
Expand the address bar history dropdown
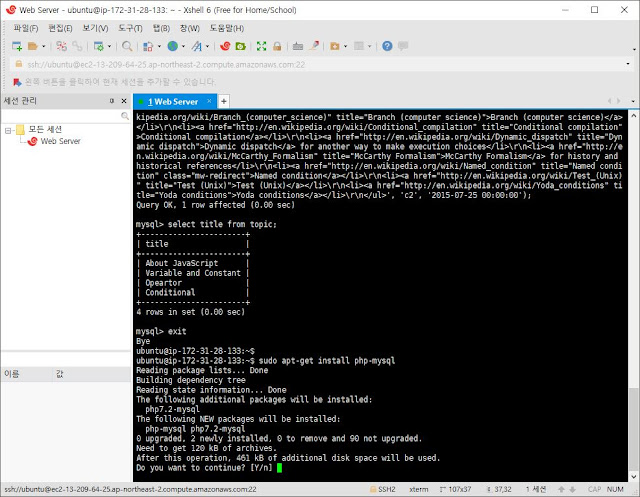(628, 64)
